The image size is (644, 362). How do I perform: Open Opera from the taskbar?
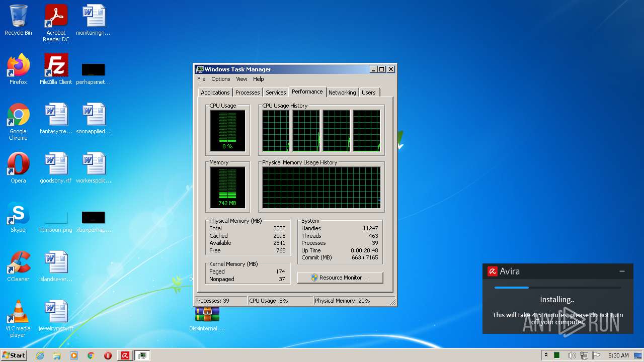108,355
